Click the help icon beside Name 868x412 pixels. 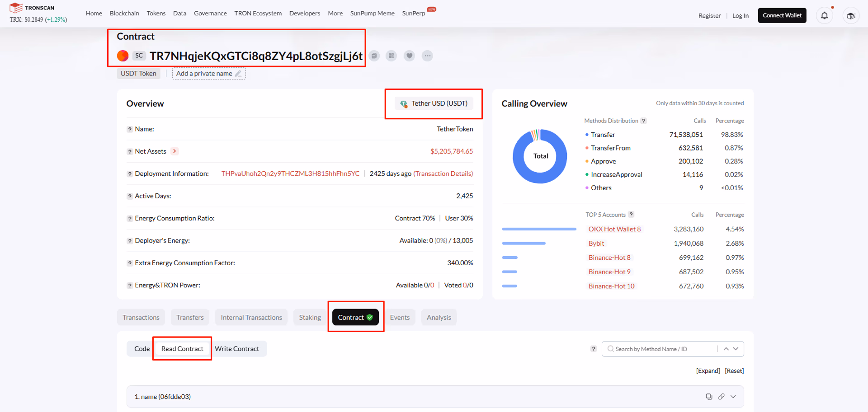pos(130,129)
